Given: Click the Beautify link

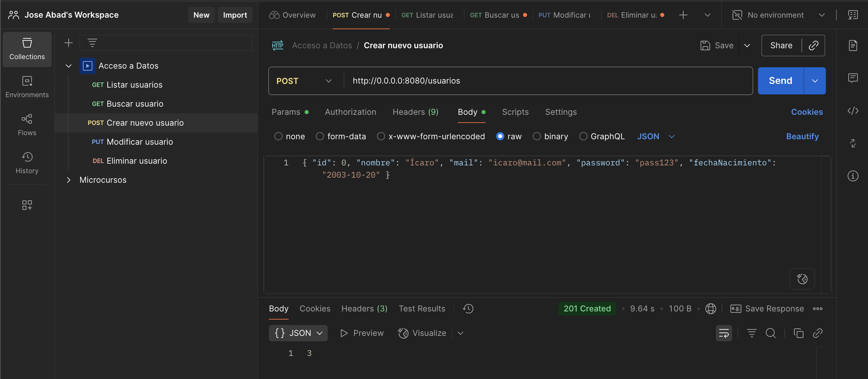Looking at the screenshot, I should click(802, 137).
